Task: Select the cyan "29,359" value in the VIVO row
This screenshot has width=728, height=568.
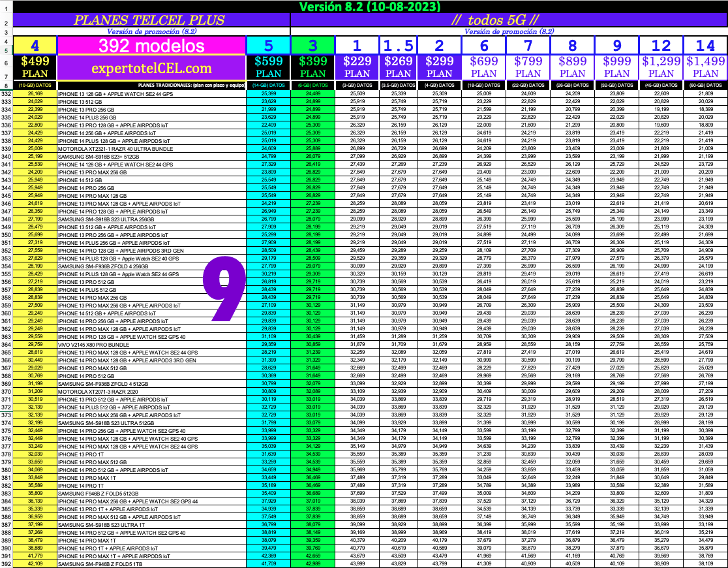Action: pos(268,345)
